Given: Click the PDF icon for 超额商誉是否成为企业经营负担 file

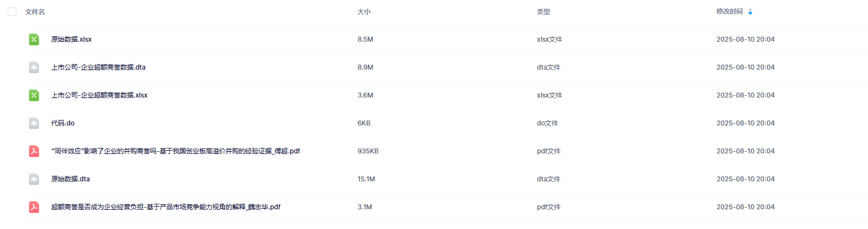Looking at the screenshot, I should (34, 207).
